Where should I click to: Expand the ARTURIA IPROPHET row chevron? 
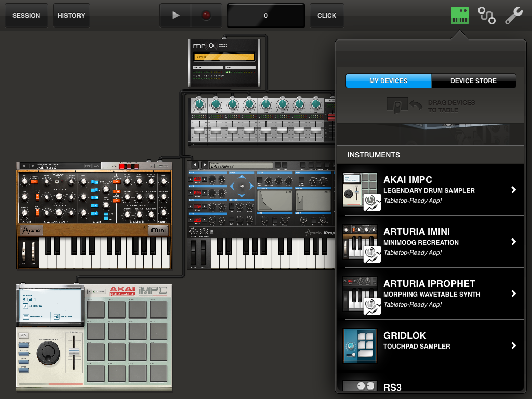[513, 294]
